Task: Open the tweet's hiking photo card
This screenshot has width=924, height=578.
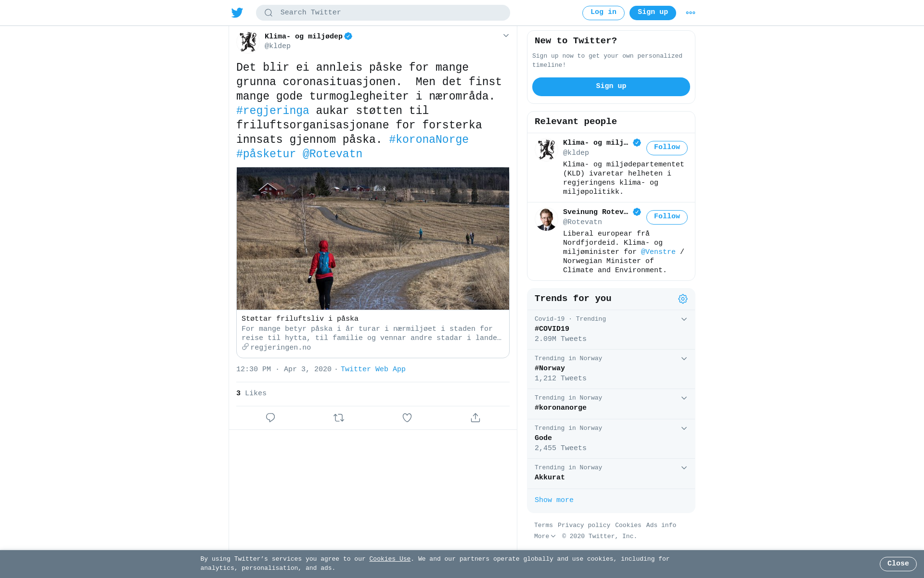Action: coord(373,263)
